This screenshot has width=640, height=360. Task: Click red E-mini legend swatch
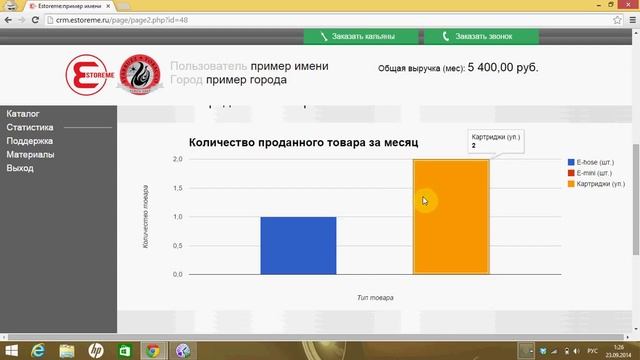click(x=571, y=173)
